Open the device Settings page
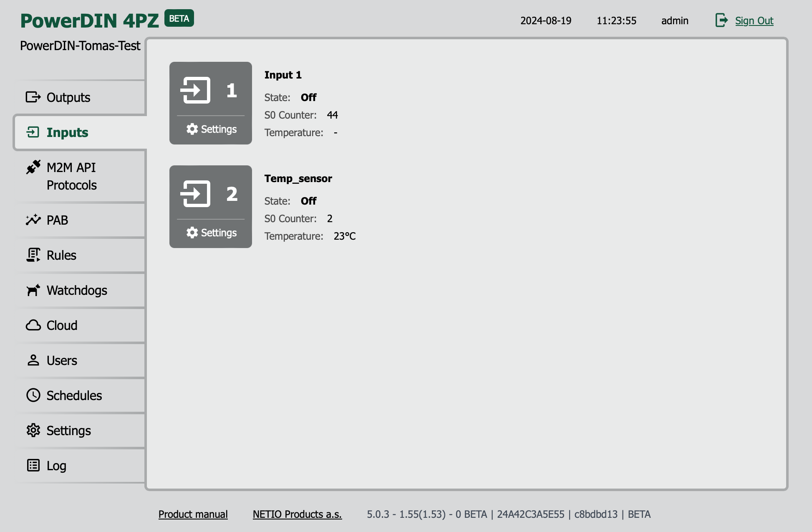Image resolution: width=812 pixels, height=532 pixels. coord(79,430)
